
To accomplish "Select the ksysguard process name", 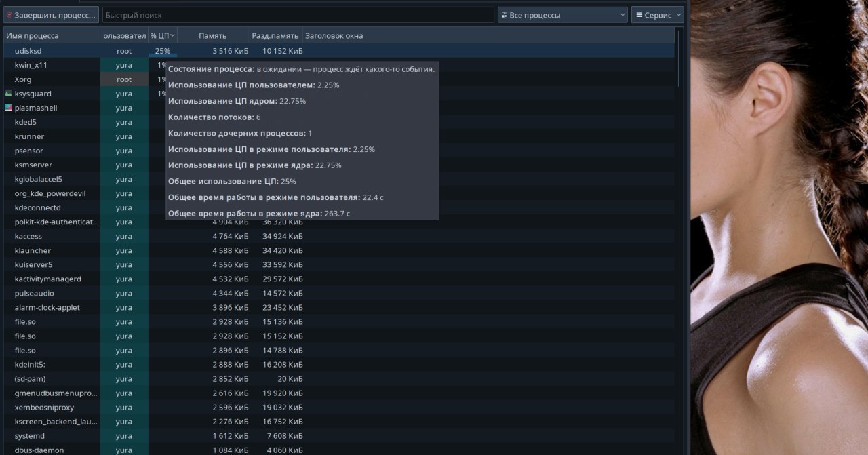I will pyautogui.click(x=33, y=94).
